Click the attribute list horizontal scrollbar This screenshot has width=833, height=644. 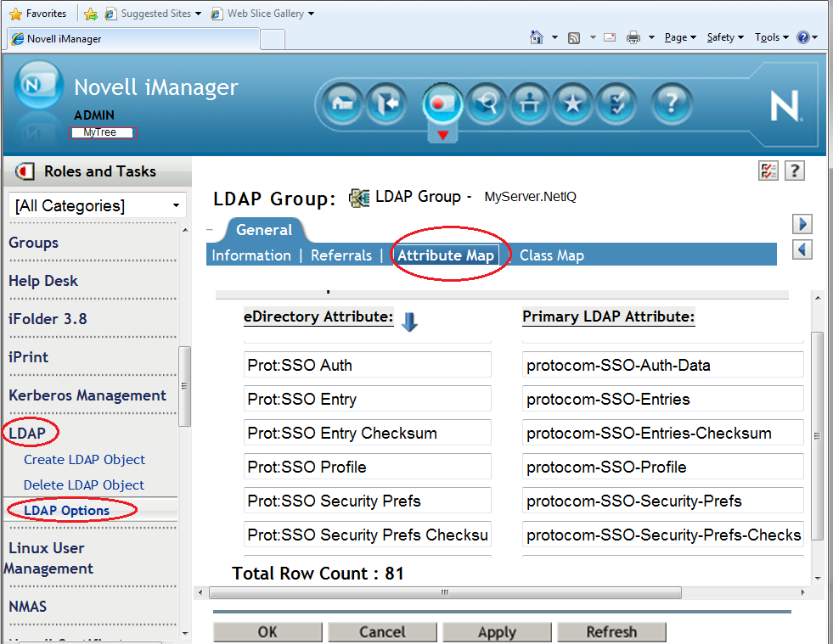pyautogui.click(x=445, y=592)
